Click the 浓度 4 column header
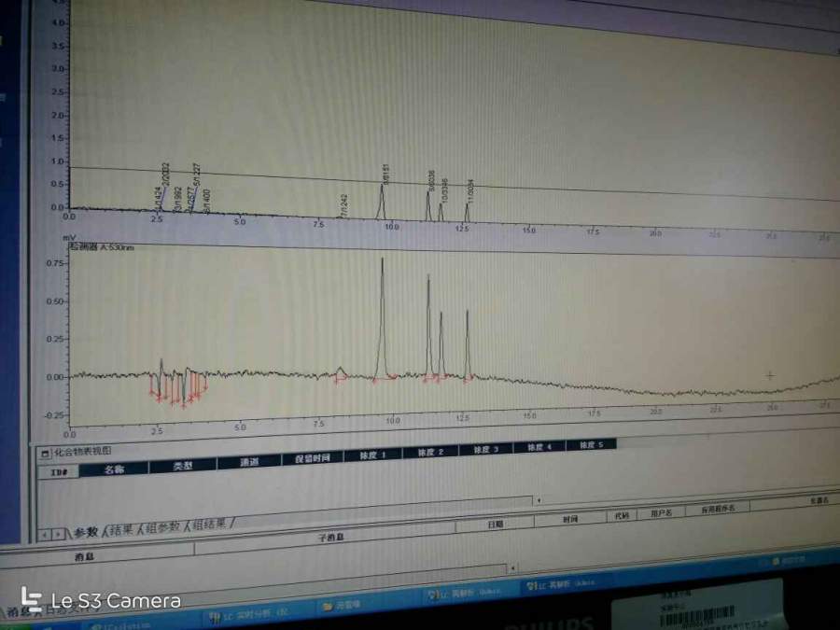The width and height of the screenshot is (840, 630). pyautogui.click(x=539, y=447)
